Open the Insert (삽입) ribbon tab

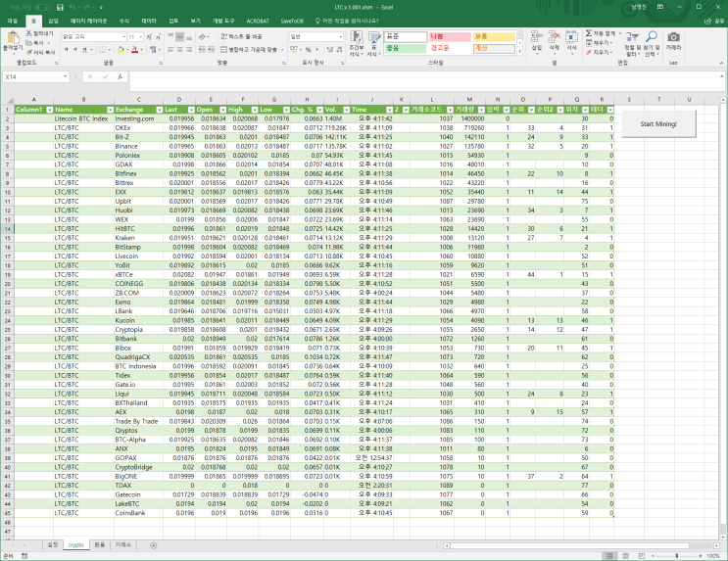[x=53, y=21]
